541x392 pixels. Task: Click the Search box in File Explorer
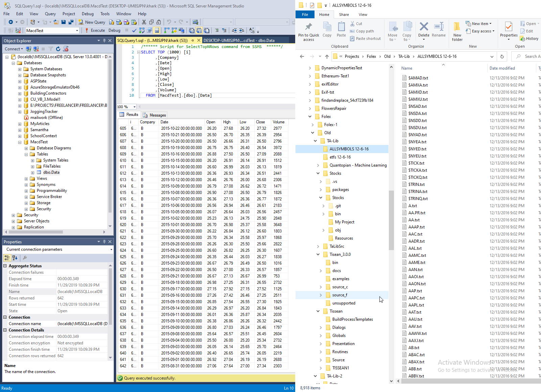[527, 56]
